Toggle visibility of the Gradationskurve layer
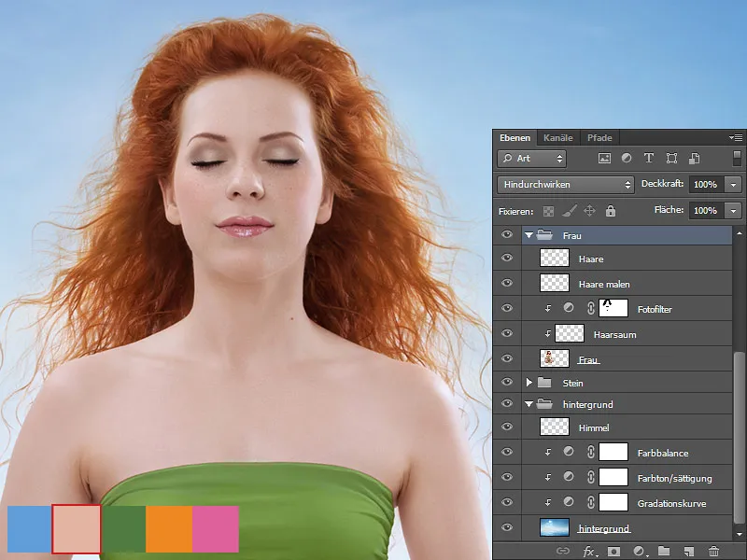Image resolution: width=747 pixels, height=560 pixels. [507, 502]
